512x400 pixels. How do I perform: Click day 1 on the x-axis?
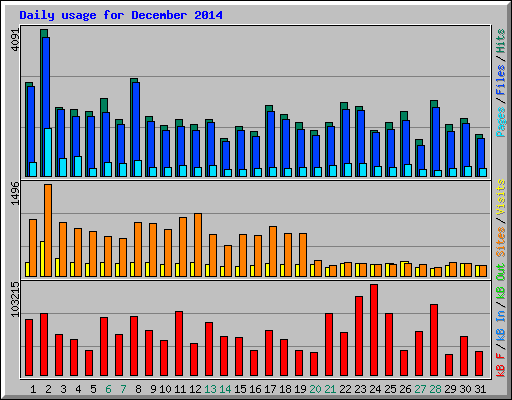click(33, 389)
